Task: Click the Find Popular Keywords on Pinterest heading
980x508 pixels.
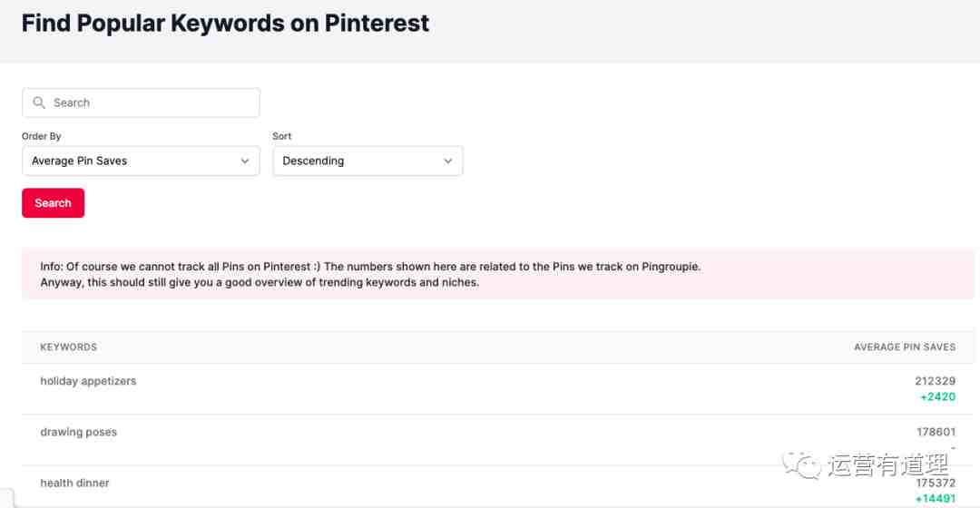Action: (225, 23)
